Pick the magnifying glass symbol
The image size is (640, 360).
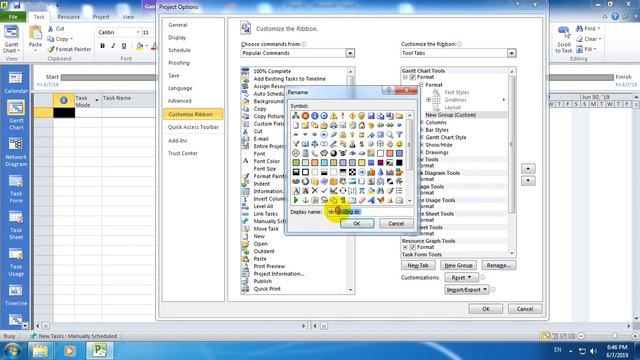pos(390,135)
